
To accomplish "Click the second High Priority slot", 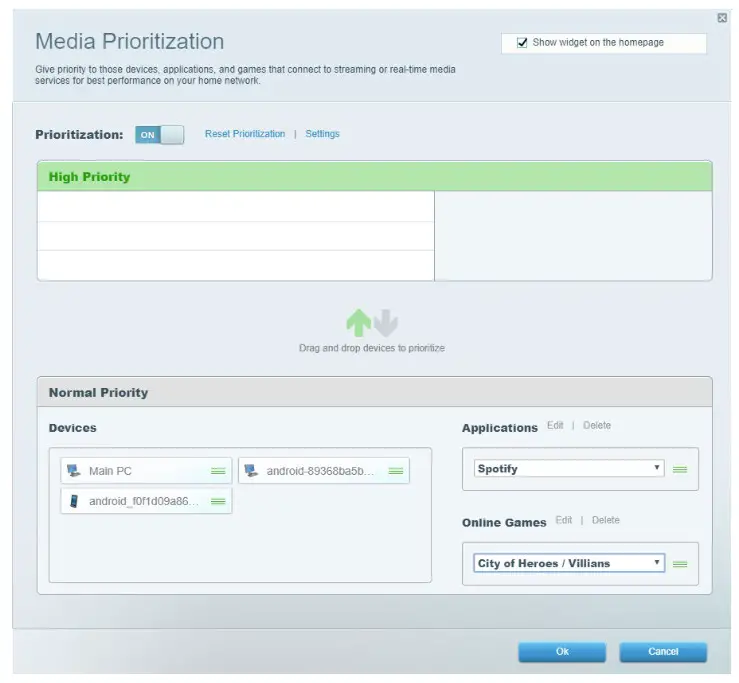I will pos(236,236).
